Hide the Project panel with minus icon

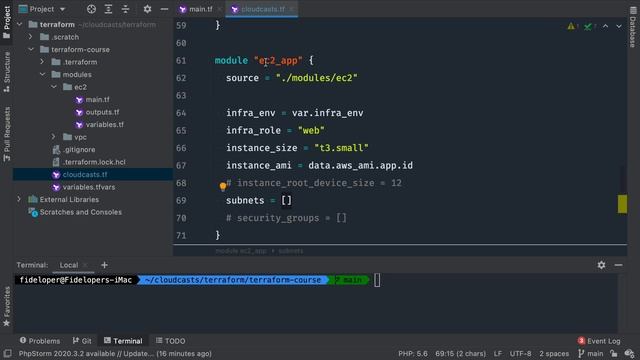(164, 9)
